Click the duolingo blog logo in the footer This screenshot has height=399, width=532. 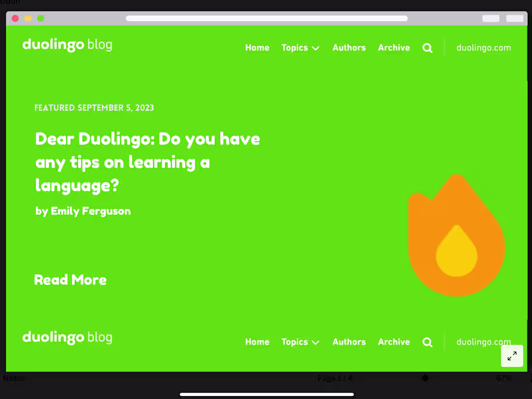[67, 338]
